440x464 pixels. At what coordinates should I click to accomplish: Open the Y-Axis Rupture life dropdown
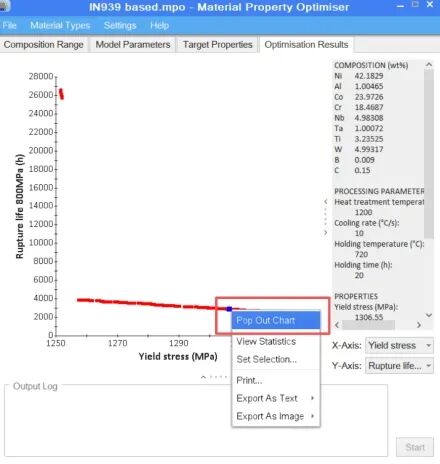tap(399, 366)
